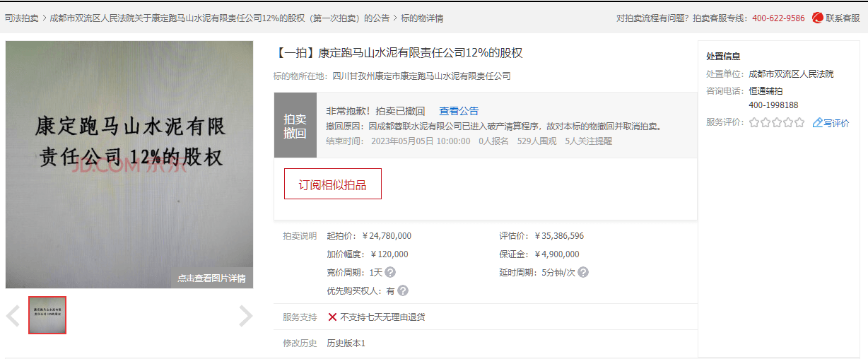
Task: Click help icon next to 优先购买权人
Action: pos(403,290)
